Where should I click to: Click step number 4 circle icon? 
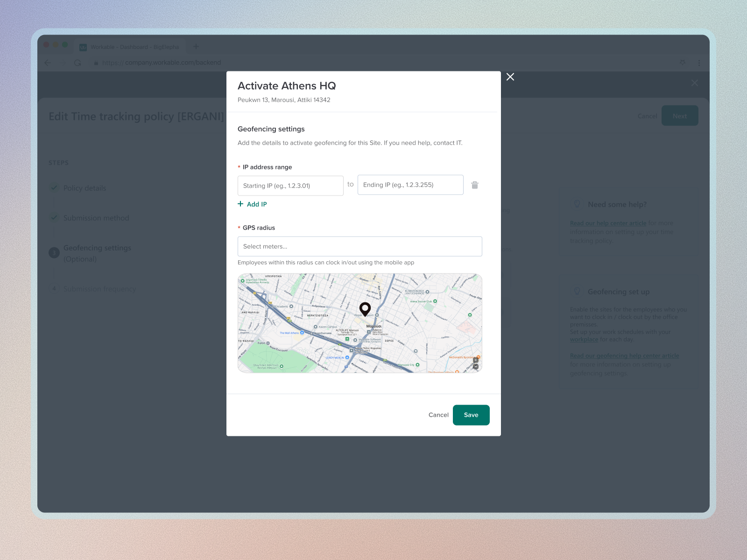click(x=54, y=288)
